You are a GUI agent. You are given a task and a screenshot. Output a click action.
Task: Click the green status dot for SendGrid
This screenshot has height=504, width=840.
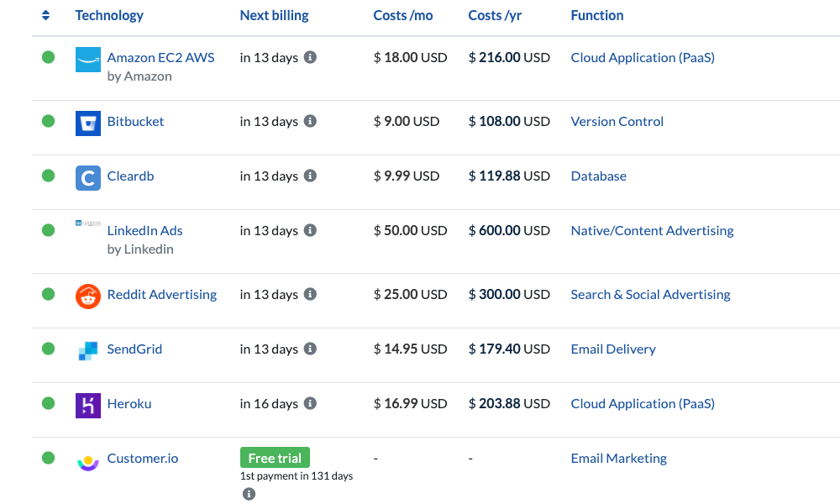pos(48,349)
